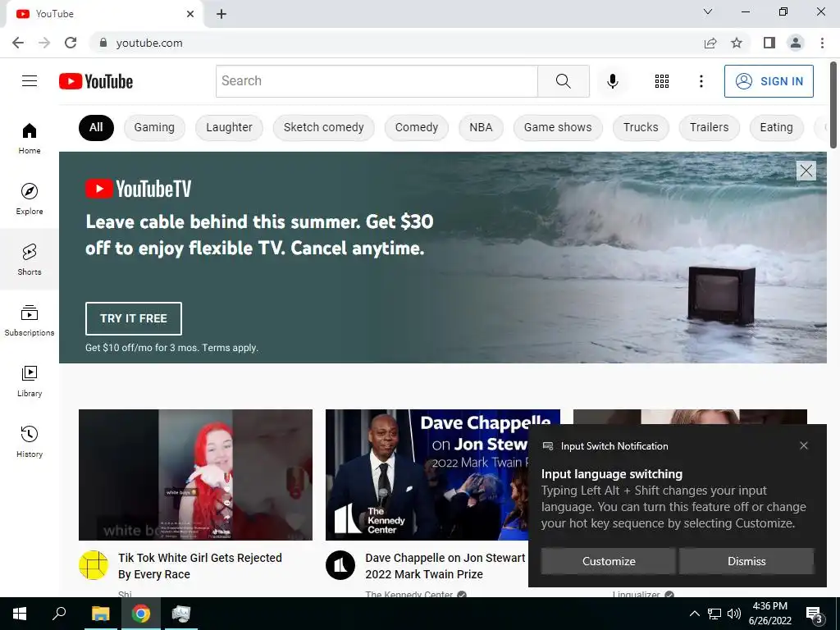Open Chrome three-dot menu
The height and width of the screenshot is (630, 840).
(822, 43)
